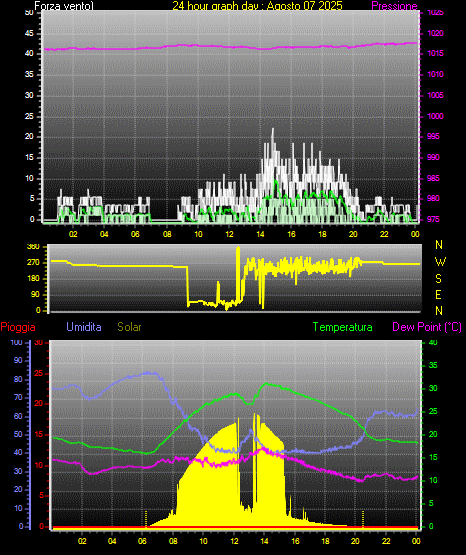Click the 24 hour graph day title
Screen dimensions: 466x555
click(x=257, y=6)
